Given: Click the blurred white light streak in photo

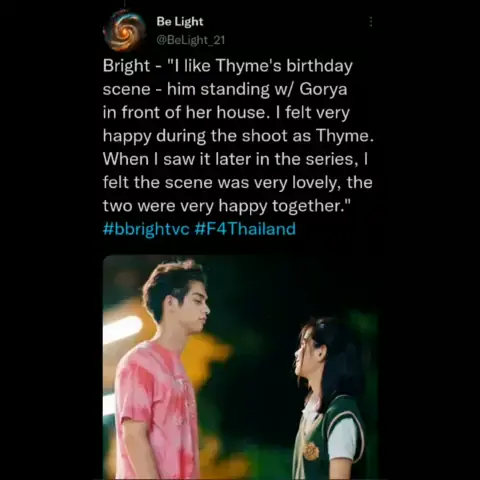Looking at the screenshot, I should [123, 328].
